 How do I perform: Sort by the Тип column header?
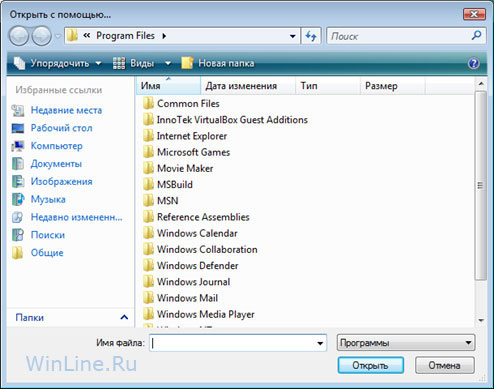tap(328, 86)
